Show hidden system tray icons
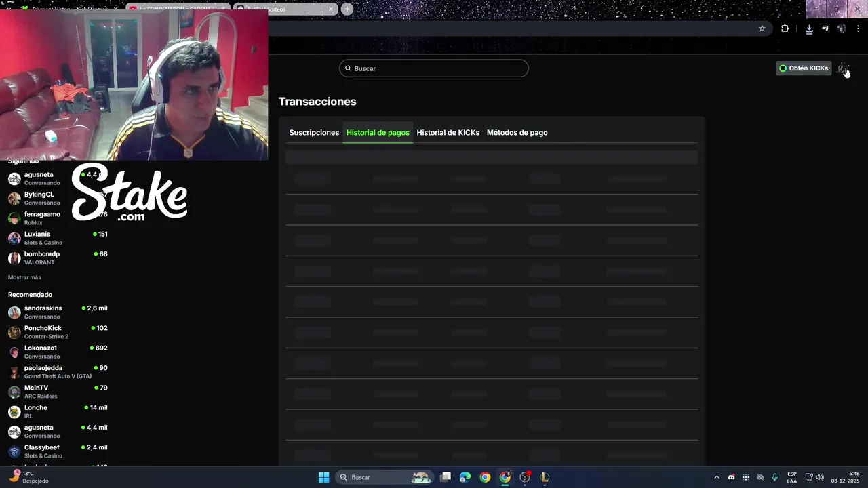 point(717,477)
